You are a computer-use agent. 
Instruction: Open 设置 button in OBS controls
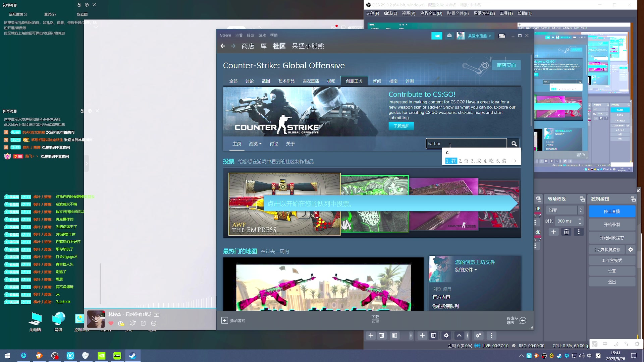(612, 271)
